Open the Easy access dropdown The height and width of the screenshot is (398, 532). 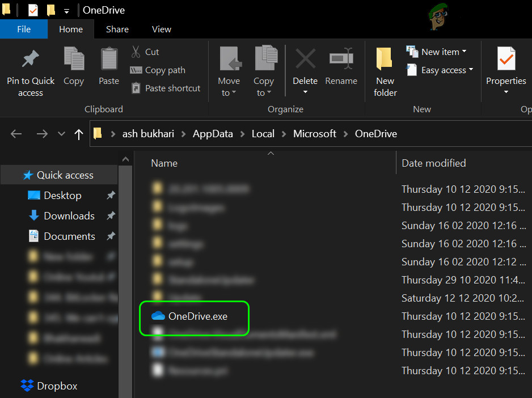pyautogui.click(x=440, y=70)
